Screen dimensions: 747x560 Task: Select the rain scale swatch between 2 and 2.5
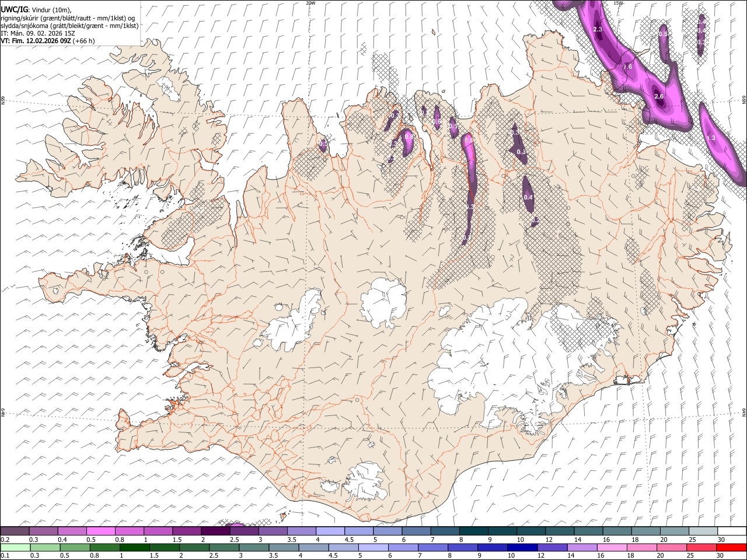[x=194, y=547]
